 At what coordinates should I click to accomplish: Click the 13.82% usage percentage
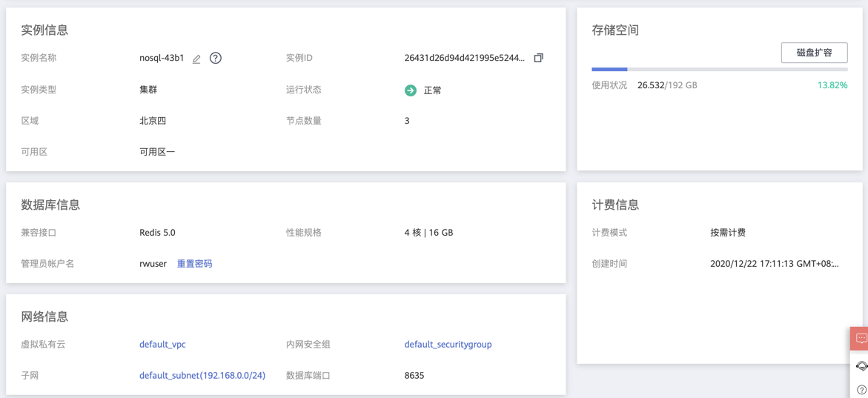(832, 85)
